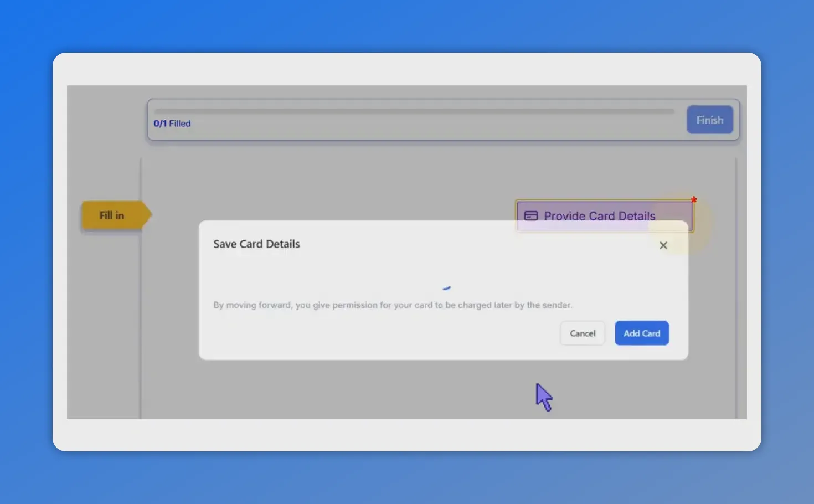Select the Save Card Details dialog title

pos(256,244)
